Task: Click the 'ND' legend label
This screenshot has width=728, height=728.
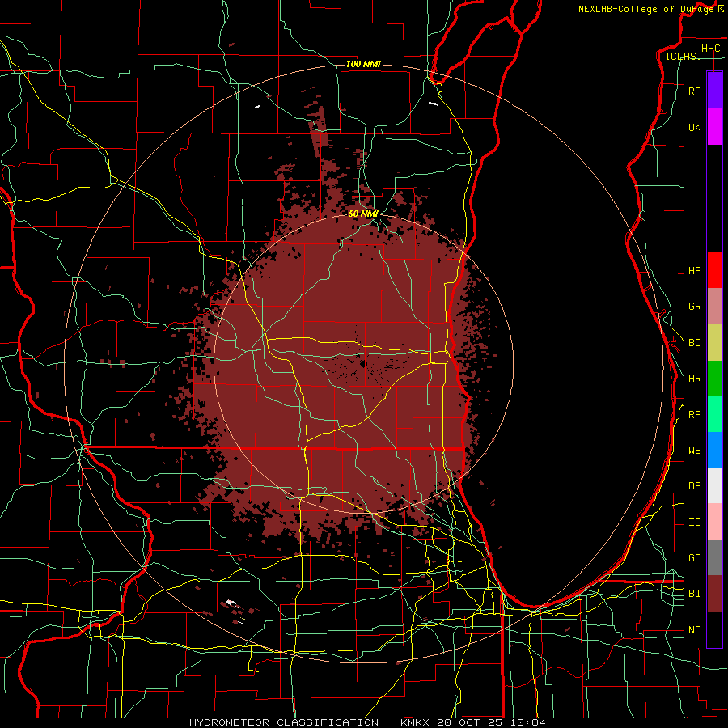Action: [x=694, y=630]
